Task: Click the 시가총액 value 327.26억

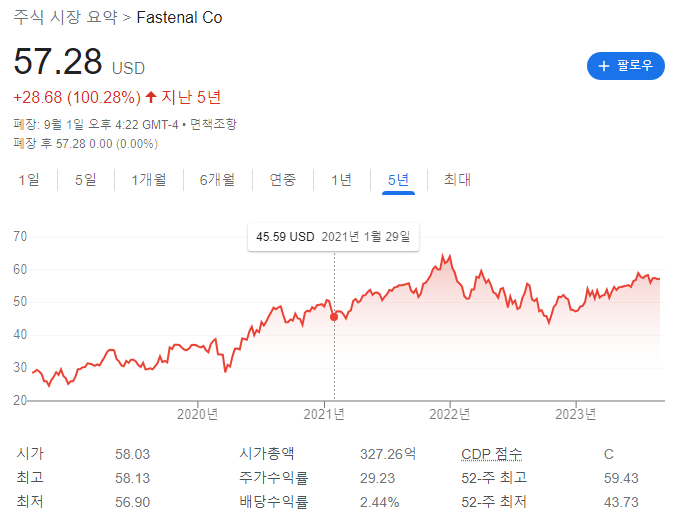Action: pos(388,454)
